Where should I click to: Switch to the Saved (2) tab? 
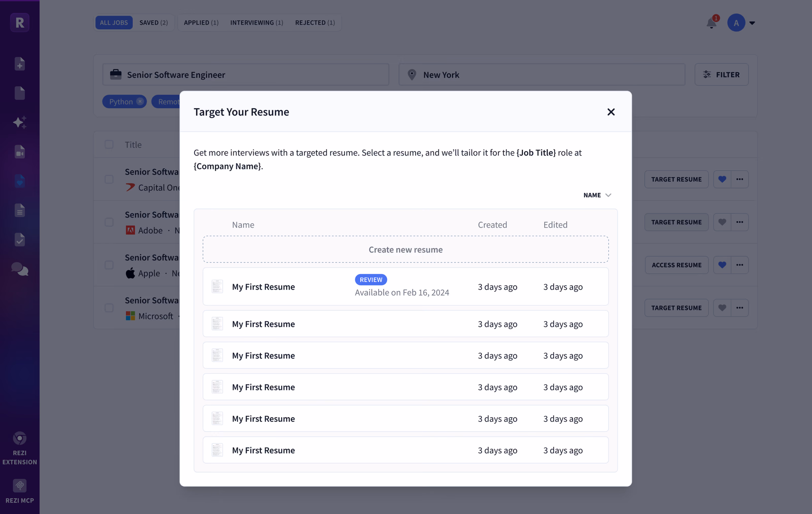pos(154,23)
